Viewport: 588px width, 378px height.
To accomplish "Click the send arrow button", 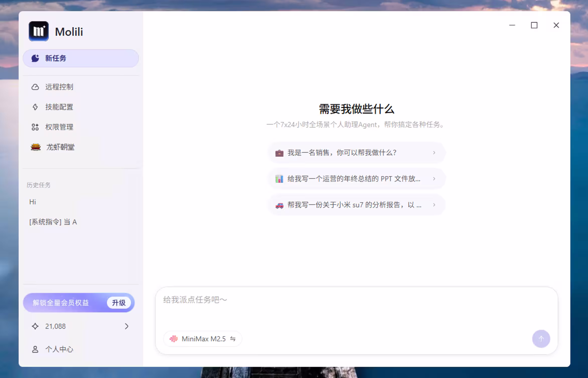I will click(x=541, y=339).
